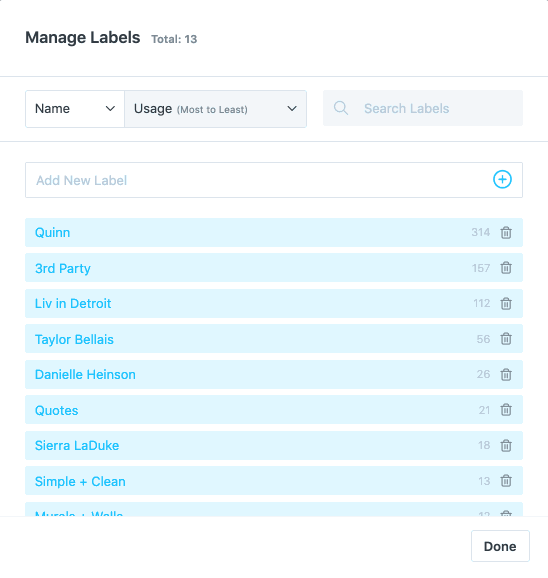
Task: Remove the Sierra LaDuke label
Action: [506, 445]
